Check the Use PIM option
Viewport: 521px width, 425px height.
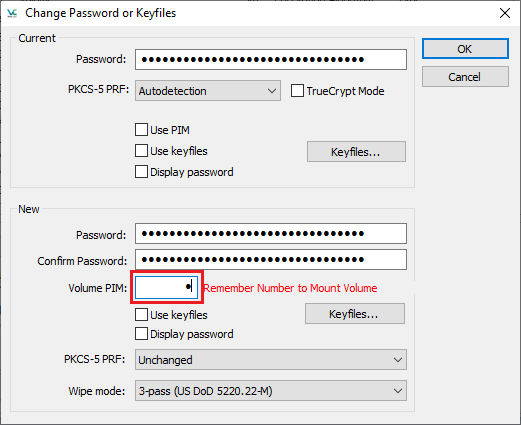tap(141, 130)
